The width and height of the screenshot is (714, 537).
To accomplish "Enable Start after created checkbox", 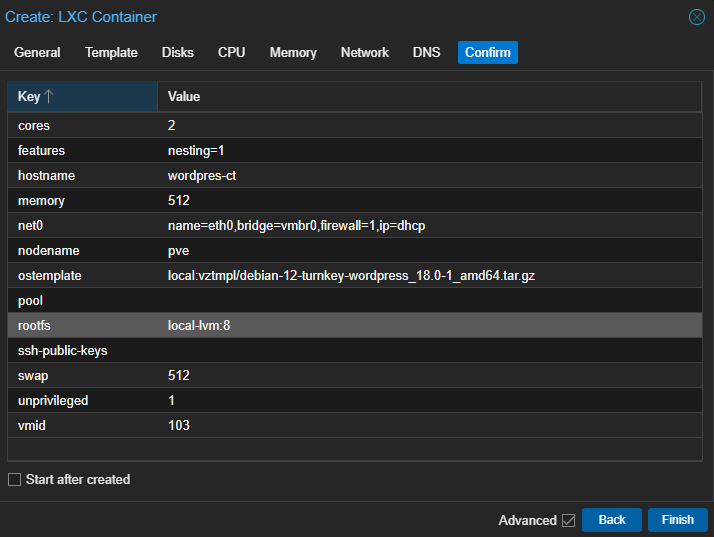I will pos(14,480).
